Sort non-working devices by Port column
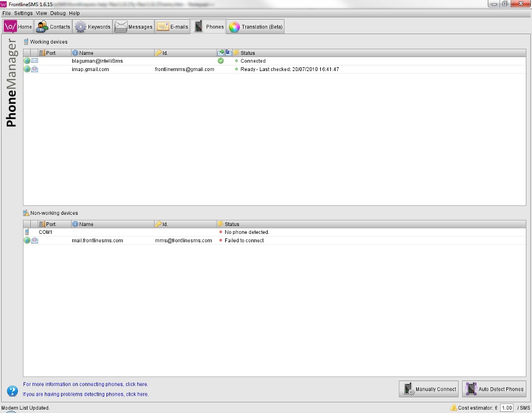The width and height of the screenshot is (532, 413). tap(54, 224)
